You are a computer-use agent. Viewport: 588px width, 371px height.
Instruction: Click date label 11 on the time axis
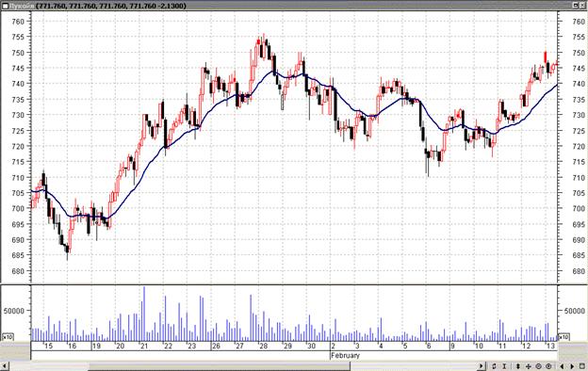(x=502, y=346)
